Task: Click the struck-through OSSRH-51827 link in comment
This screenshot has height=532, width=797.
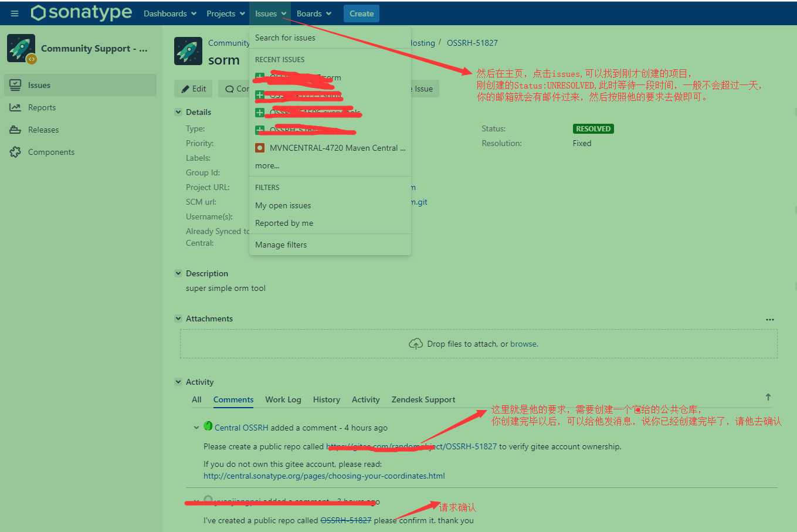Action: tap(346, 520)
